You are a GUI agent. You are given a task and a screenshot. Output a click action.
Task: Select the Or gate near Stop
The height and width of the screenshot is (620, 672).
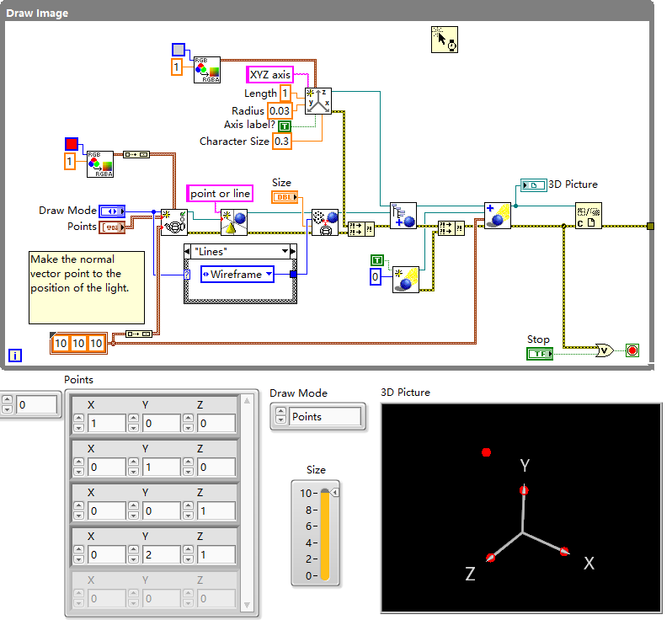tap(605, 350)
